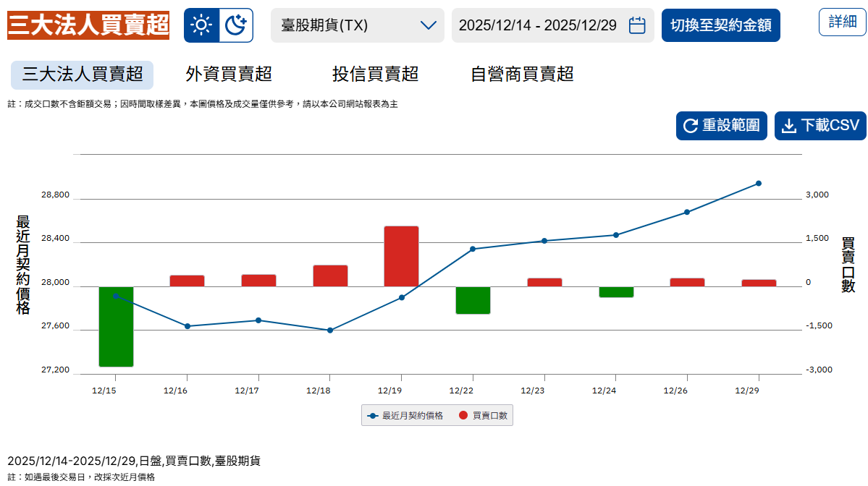Click the download CSV arrow icon
Viewport: 868px width, 486px height.
pos(789,126)
